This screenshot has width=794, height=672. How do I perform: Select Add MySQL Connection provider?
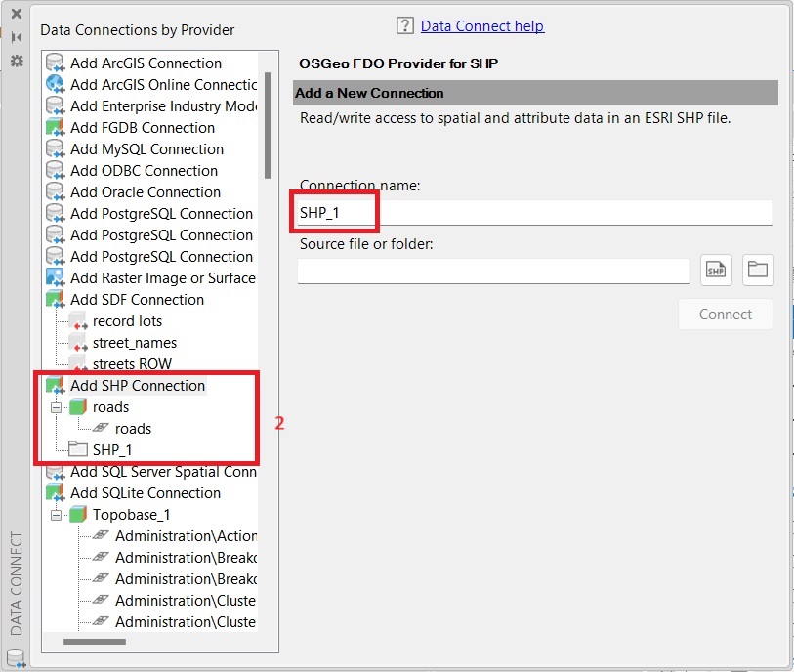146,149
